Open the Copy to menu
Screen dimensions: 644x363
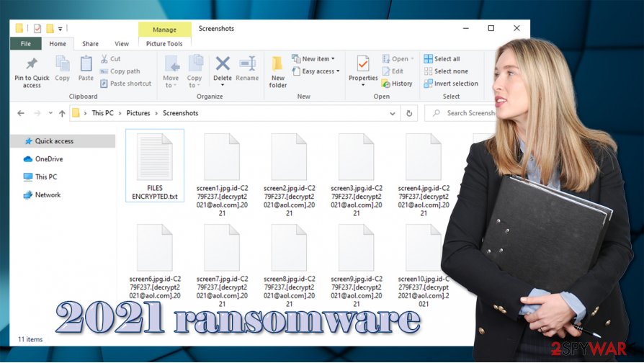(194, 71)
